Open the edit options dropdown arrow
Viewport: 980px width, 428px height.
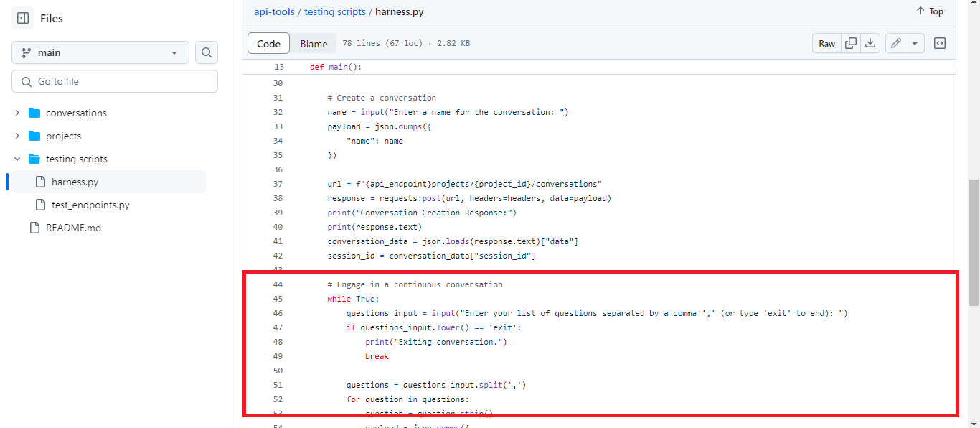915,43
